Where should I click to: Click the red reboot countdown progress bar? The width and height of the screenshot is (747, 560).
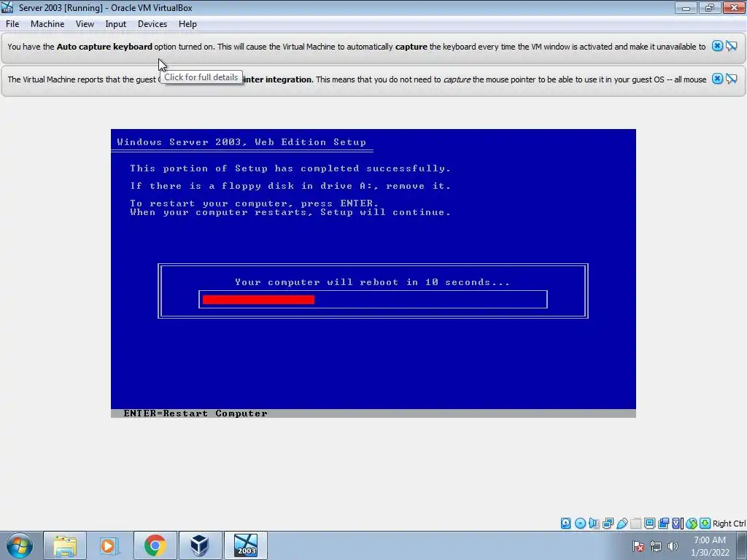point(258,300)
